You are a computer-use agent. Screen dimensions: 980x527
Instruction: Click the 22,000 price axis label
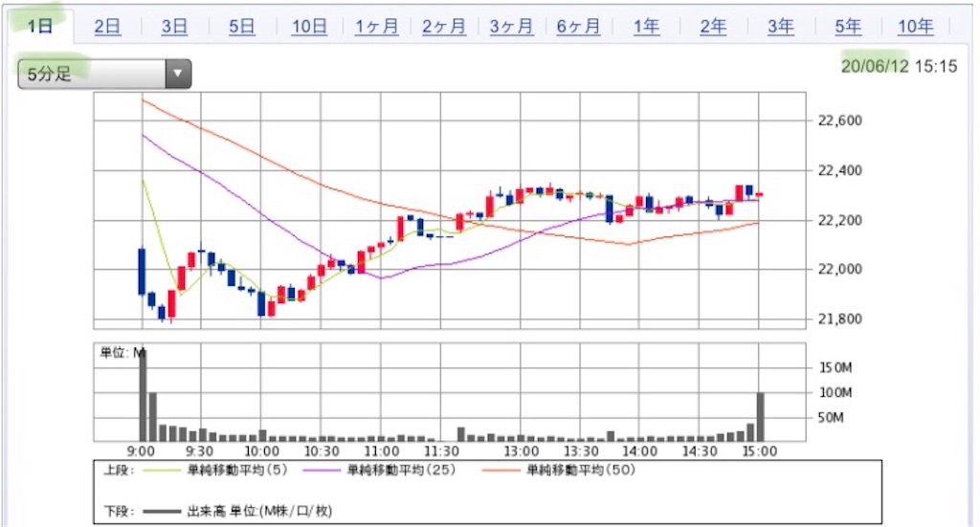840,269
